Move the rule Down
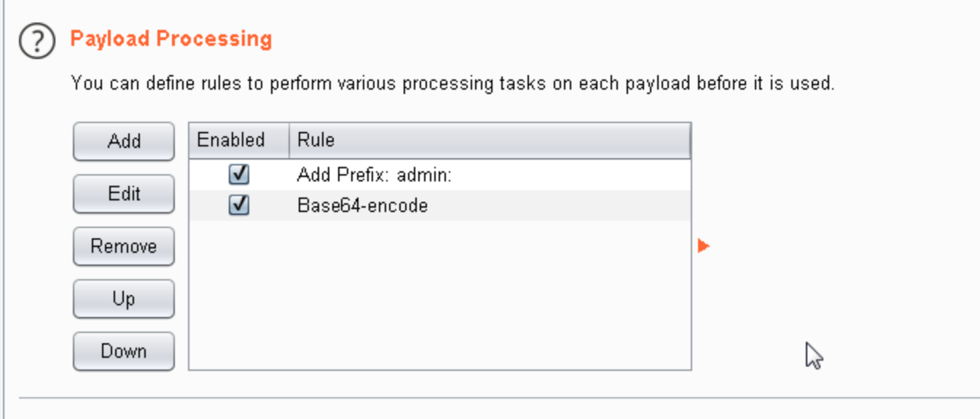Image resolution: width=980 pixels, height=419 pixels. pyautogui.click(x=124, y=351)
